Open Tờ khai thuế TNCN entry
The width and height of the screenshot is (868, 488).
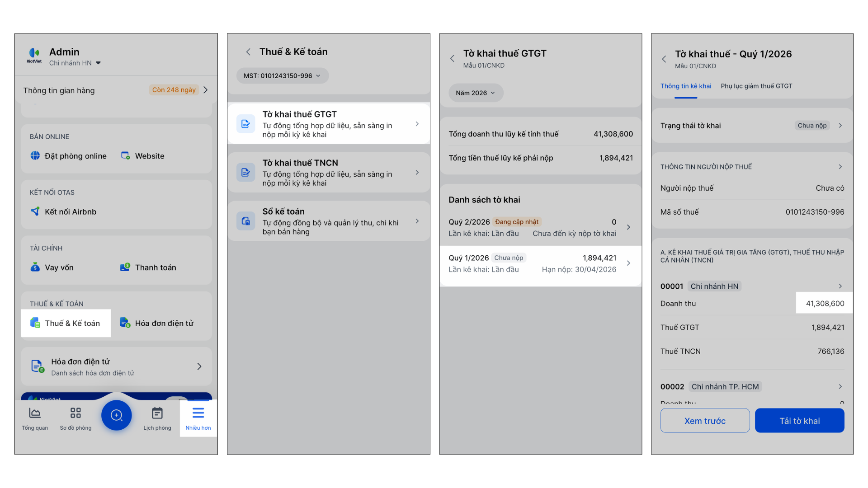[329, 173]
